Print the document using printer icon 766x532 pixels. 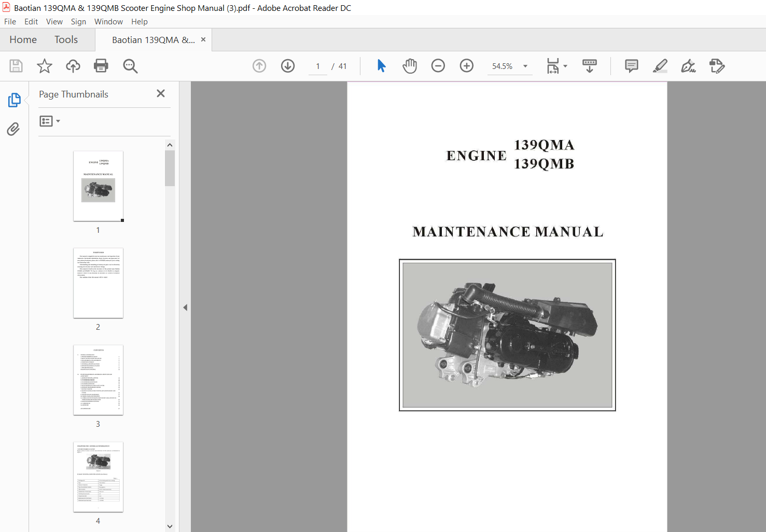pos(101,66)
